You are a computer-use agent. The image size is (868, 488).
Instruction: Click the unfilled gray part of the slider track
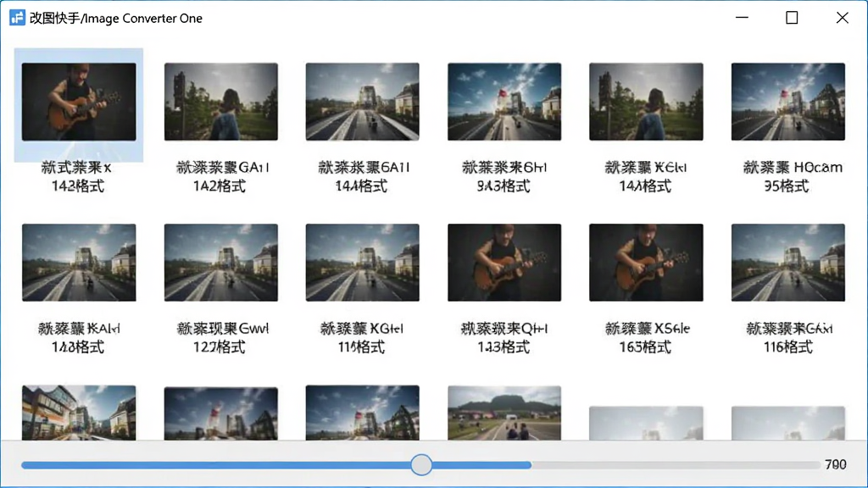(676, 465)
